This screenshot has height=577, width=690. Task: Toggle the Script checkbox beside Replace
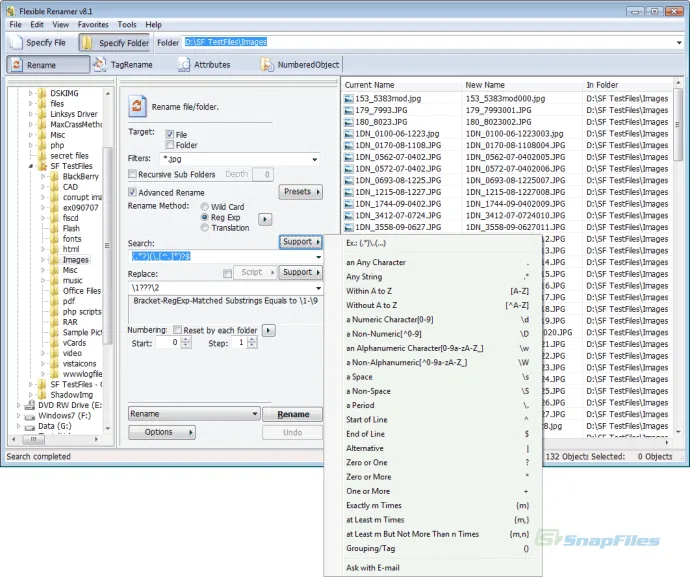click(x=227, y=274)
